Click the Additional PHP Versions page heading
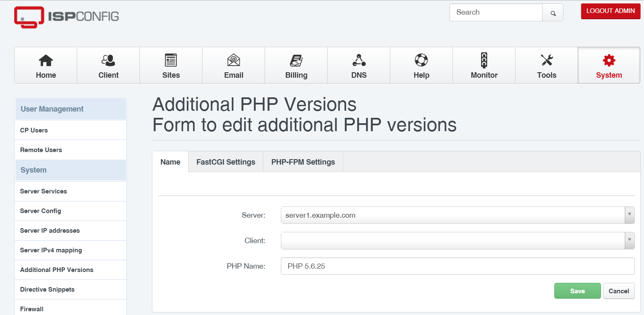This screenshot has width=644, height=315. point(255,104)
